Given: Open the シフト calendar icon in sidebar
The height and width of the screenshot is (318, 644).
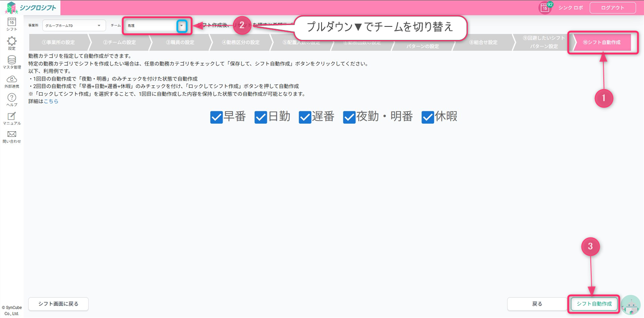Looking at the screenshot, I should pyautogui.click(x=12, y=22).
